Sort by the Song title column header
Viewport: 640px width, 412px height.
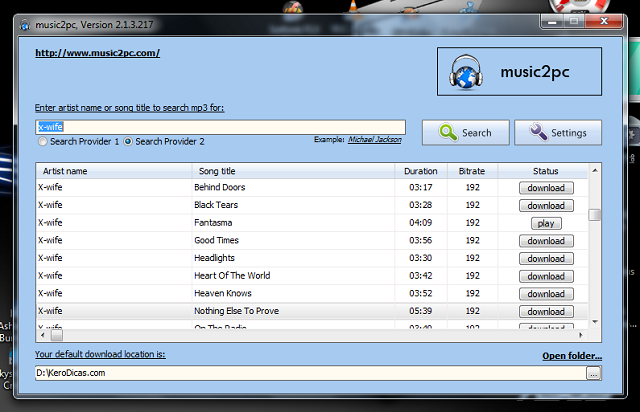pyautogui.click(x=293, y=171)
